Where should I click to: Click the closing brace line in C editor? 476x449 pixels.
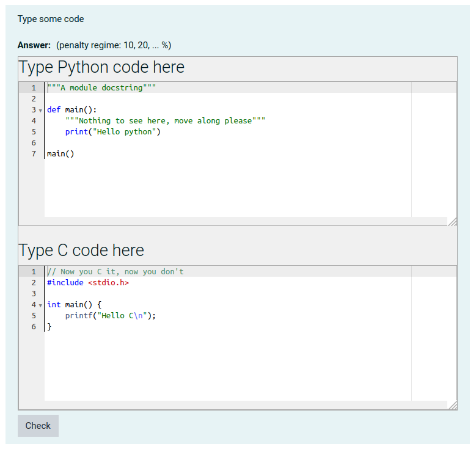[x=49, y=327]
